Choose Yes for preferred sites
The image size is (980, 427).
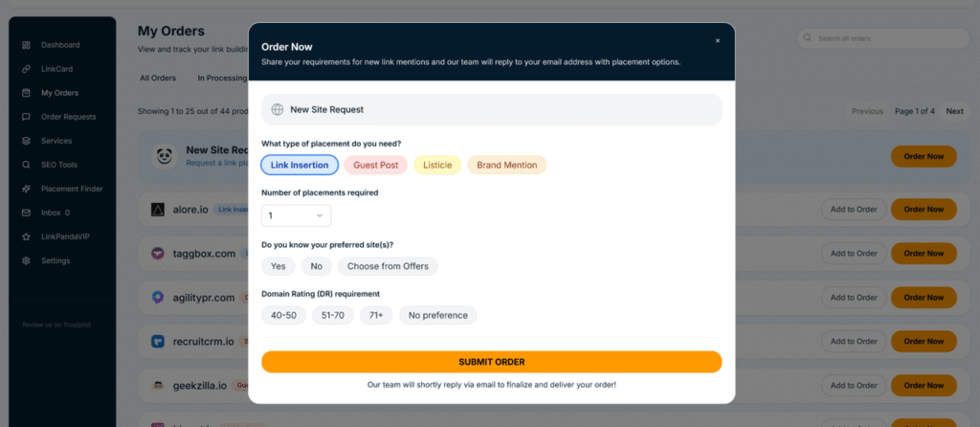[278, 266]
